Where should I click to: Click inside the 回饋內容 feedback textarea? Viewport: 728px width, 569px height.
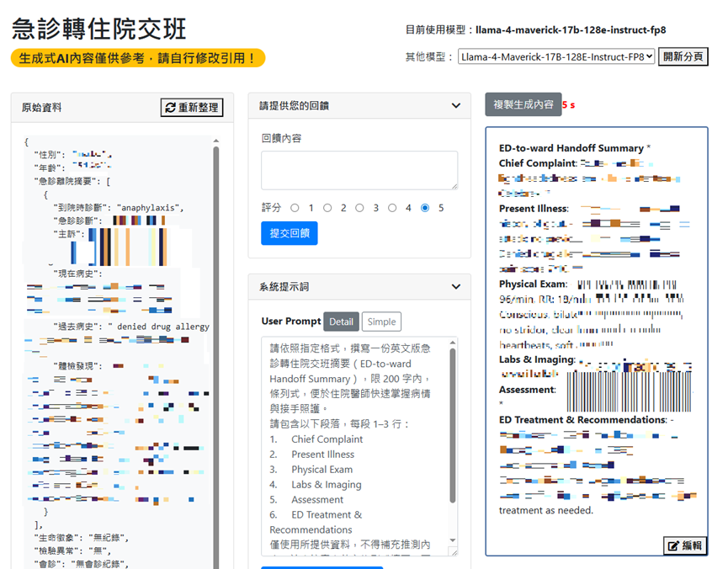360,168
